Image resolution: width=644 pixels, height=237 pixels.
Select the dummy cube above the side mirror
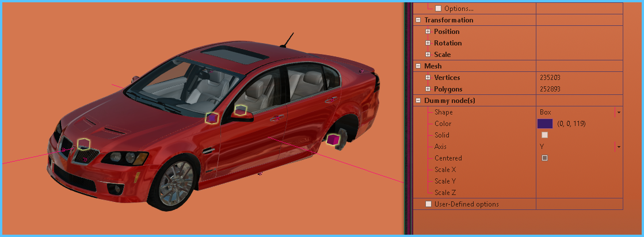(241, 110)
